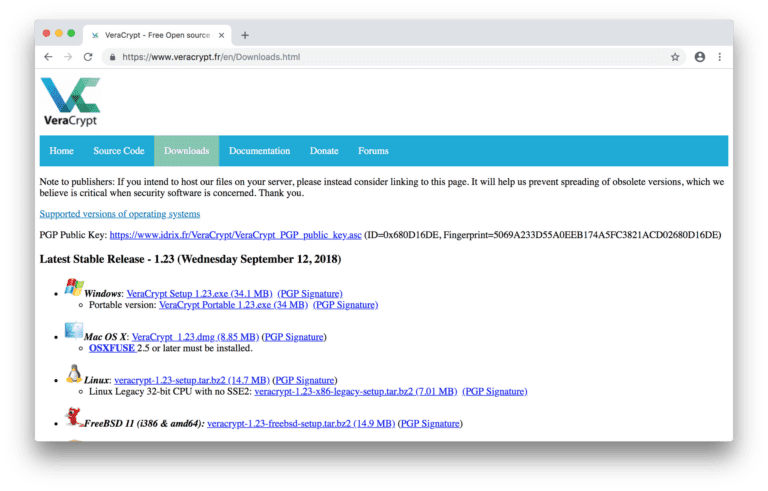Download veracrypt-1.23-freebsd-setup.tar.bz2
The height and width of the screenshot is (491, 768).
pos(301,424)
